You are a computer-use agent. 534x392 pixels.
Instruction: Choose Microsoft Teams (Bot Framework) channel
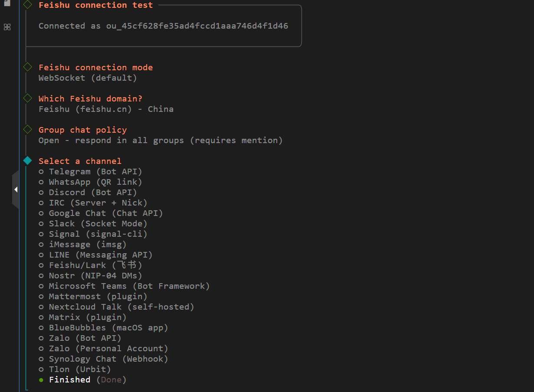pyautogui.click(x=129, y=286)
